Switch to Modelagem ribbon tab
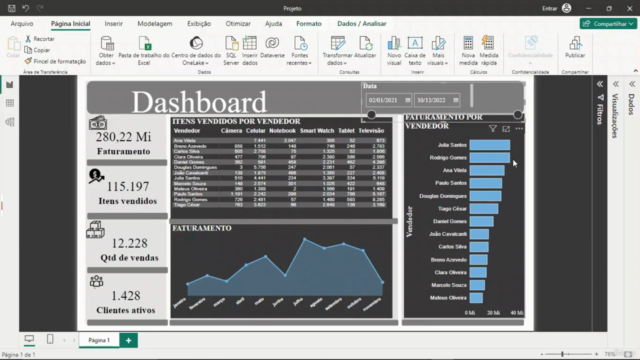Image resolution: width=640 pixels, height=360 pixels. [x=155, y=24]
